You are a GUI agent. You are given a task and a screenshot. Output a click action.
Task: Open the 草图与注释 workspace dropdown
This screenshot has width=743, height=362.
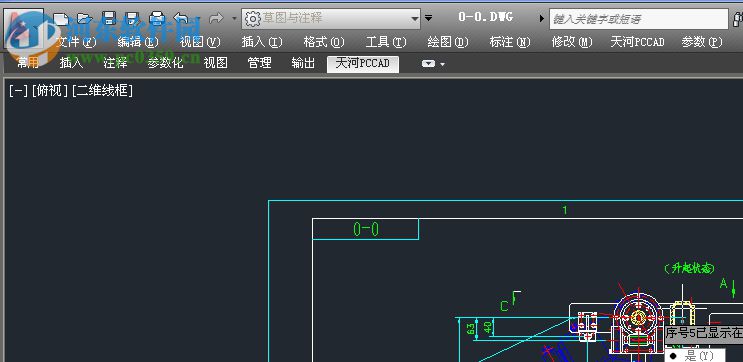331,19
